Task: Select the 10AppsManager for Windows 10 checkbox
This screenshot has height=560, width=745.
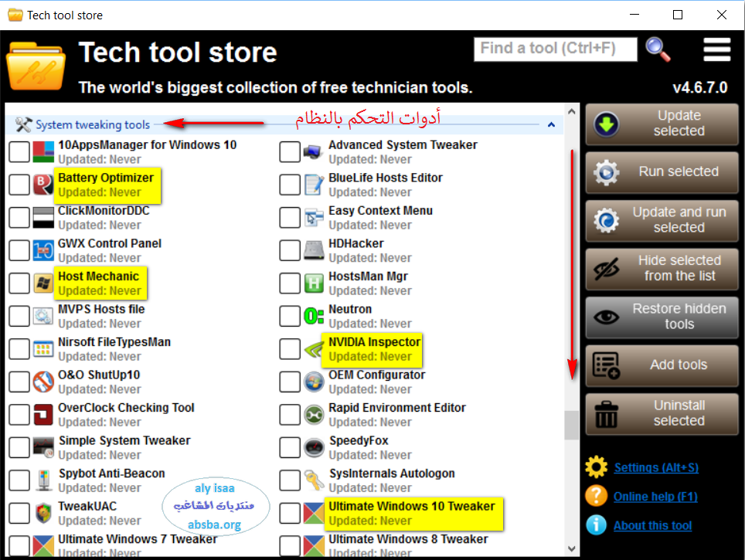Action: point(19,152)
